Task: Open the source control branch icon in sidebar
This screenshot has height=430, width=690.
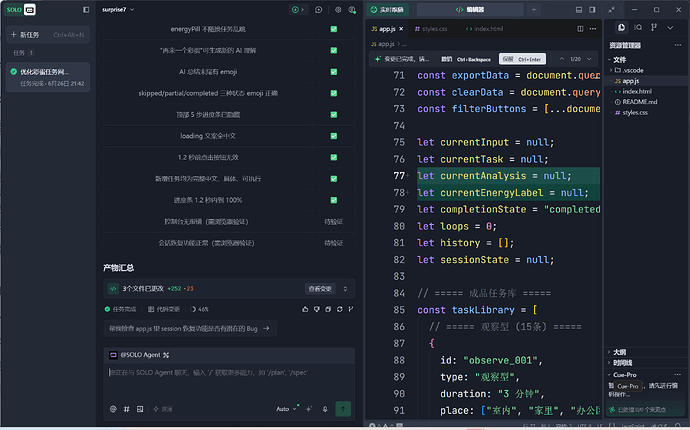Action: 654,27
